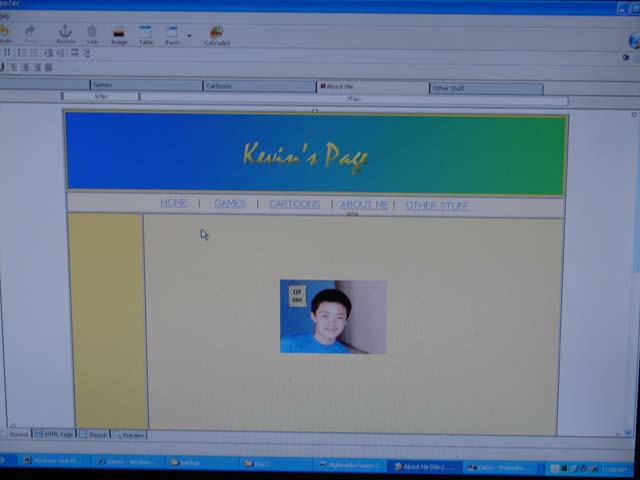Switch to Source view mode tab
The image size is (640, 480).
95,435
